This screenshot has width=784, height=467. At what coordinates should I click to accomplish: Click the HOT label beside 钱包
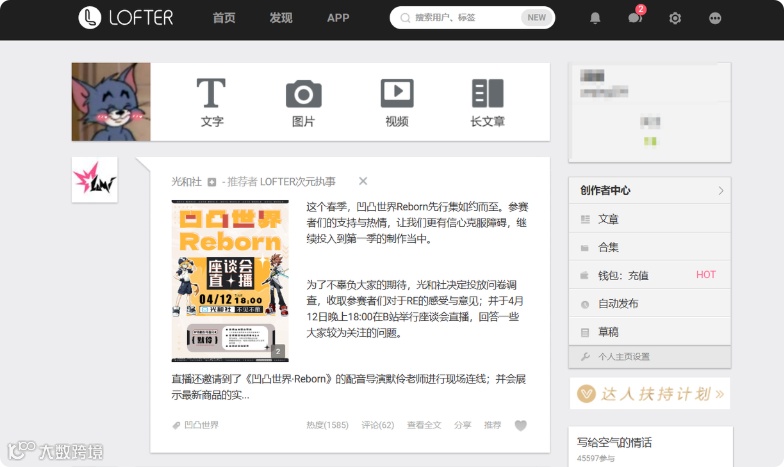(706, 274)
